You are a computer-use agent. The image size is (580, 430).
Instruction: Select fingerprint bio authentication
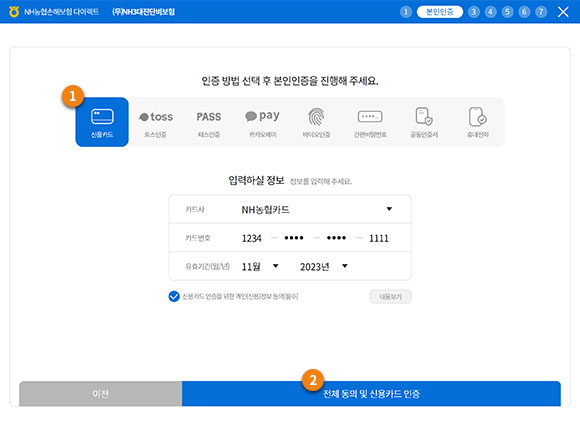[x=316, y=123]
